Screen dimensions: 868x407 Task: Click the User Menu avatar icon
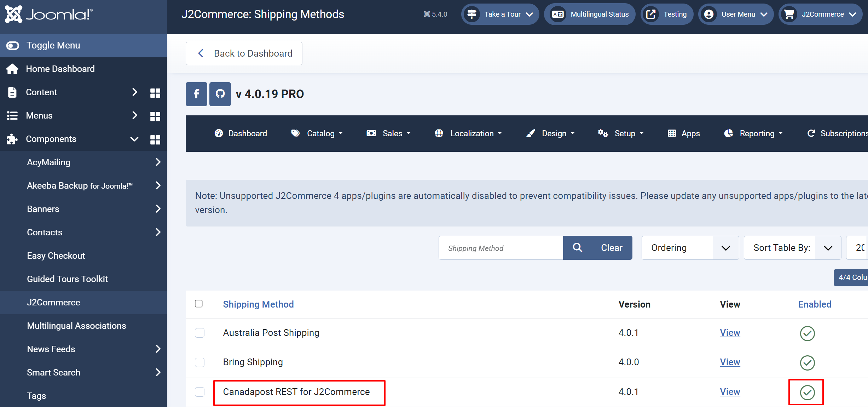[x=708, y=14]
